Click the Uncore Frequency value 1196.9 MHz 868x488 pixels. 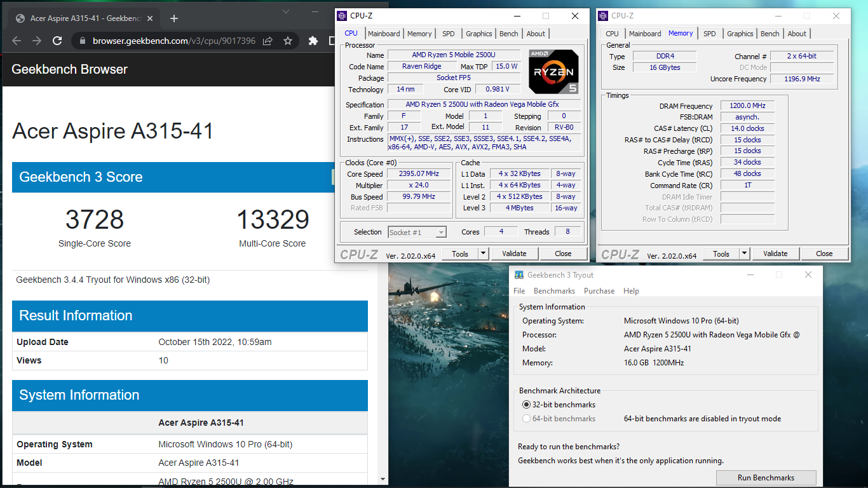pos(803,79)
